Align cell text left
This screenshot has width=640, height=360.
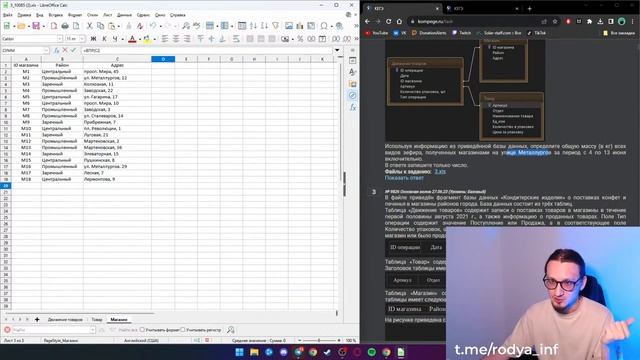[165, 39]
